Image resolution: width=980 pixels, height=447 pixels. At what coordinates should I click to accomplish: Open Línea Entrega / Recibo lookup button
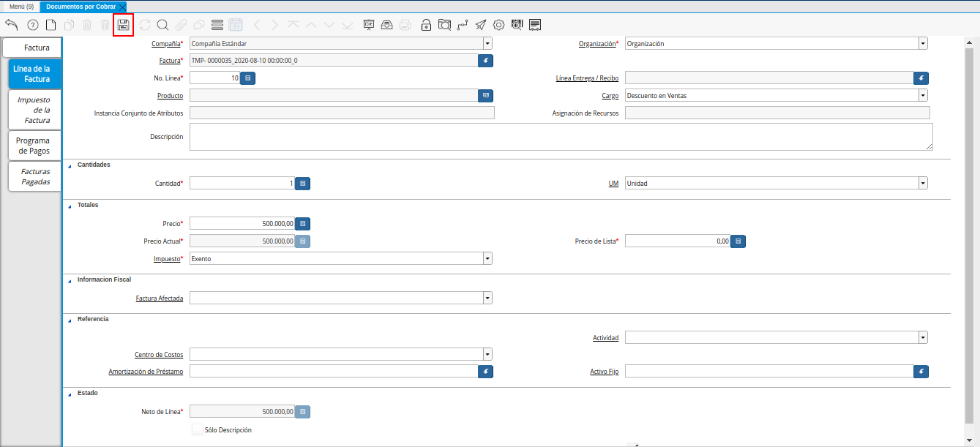[921, 78]
